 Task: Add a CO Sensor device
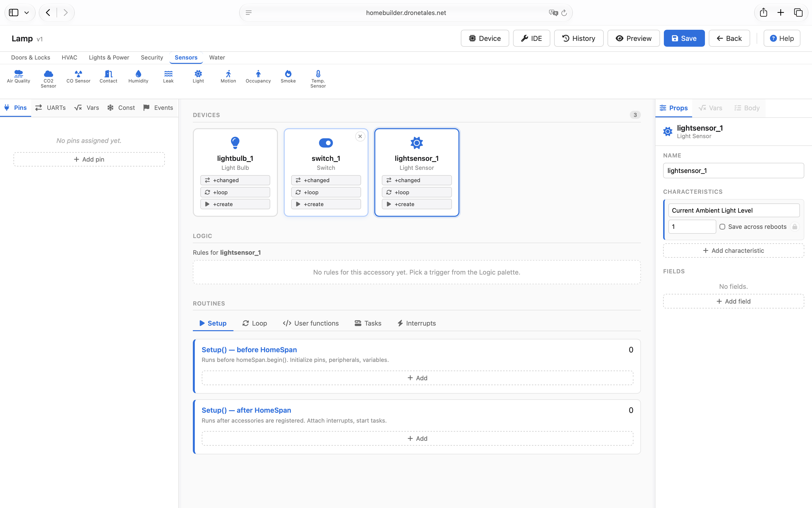coord(78,77)
